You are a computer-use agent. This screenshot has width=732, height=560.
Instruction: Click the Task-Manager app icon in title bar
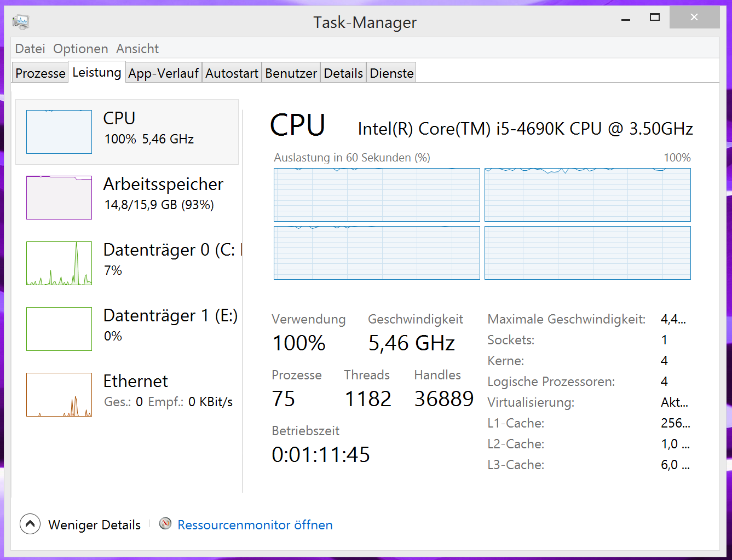tap(20, 22)
